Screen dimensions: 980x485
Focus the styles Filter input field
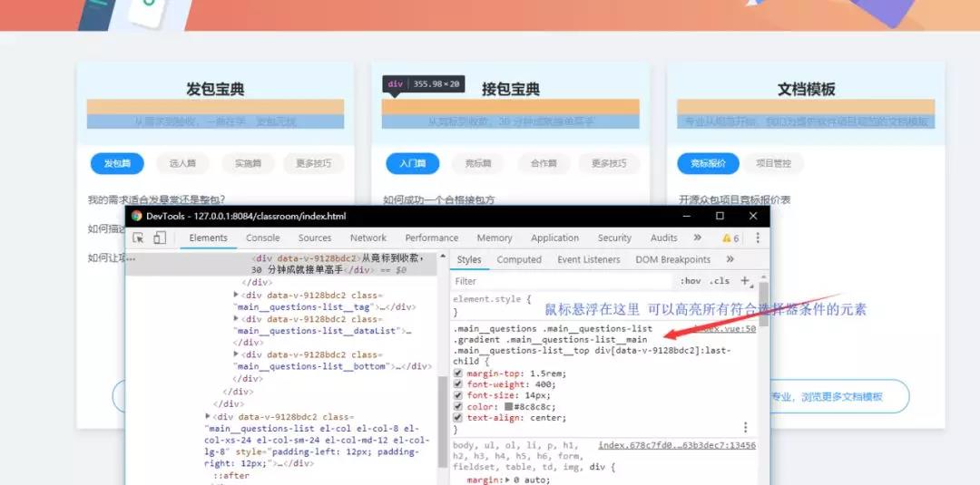[x=563, y=281]
